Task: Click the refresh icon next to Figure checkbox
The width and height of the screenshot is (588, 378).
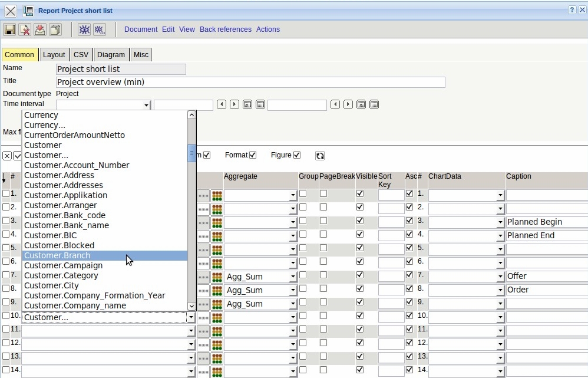Action: (320, 156)
